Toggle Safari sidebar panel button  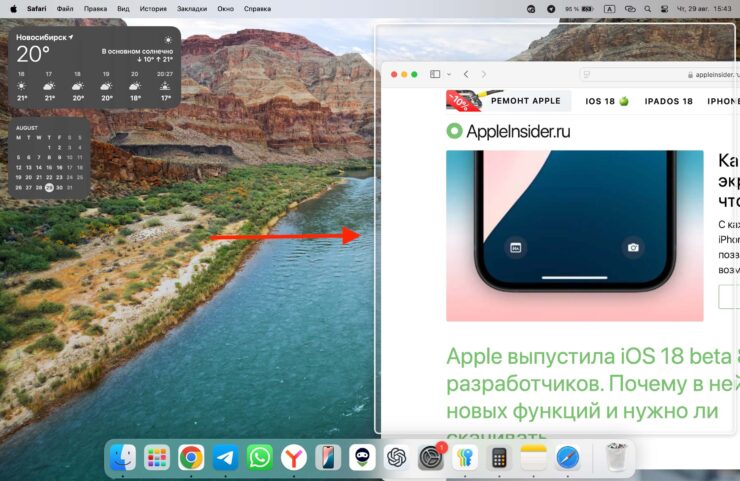pyautogui.click(x=434, y=74)
